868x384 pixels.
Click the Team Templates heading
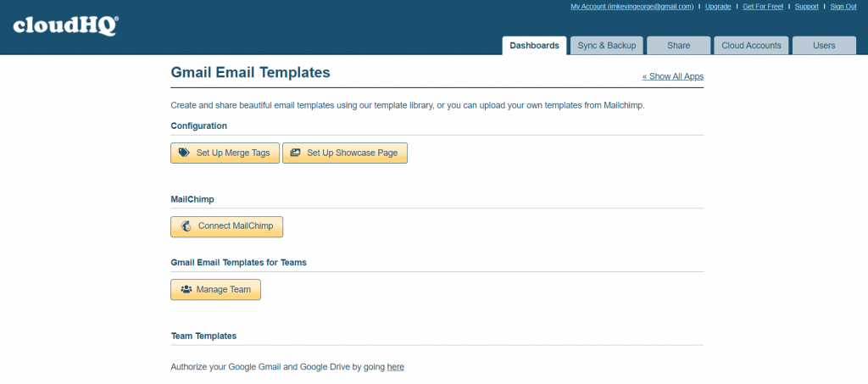coord(203,336)
